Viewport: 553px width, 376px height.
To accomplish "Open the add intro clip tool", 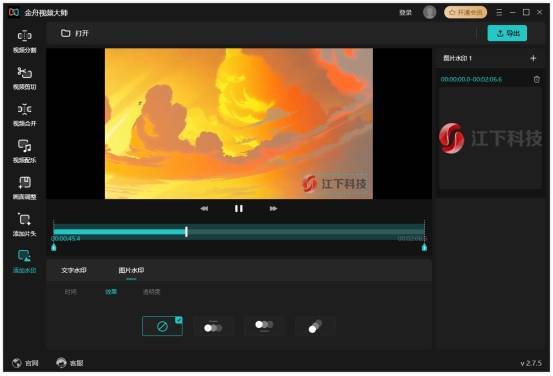I will click(x=24, y=225).
